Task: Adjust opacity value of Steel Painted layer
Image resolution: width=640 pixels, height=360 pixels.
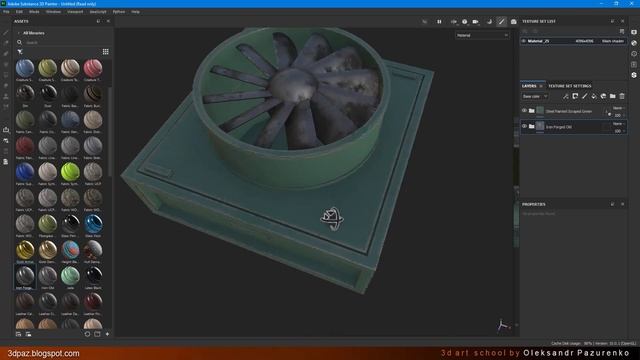Action: pyautogui.click(x=618, y=115)
